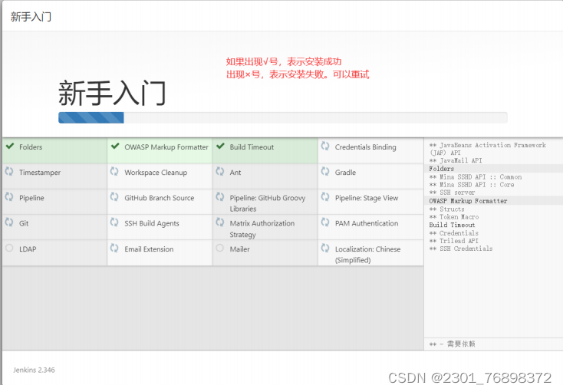Click the 需要依赖 legend at the log bottom
This screenshot has height=392, width=563.
click(452, 344)
